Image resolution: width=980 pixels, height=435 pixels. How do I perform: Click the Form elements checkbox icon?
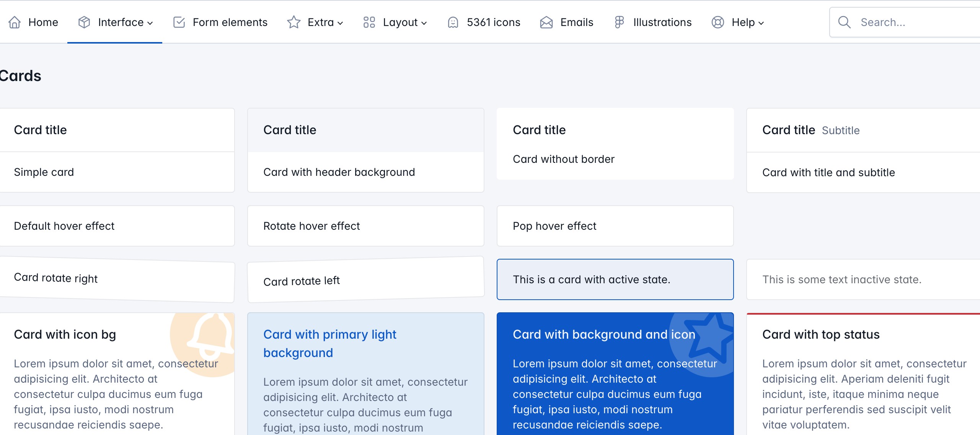(x=179, y=22)
